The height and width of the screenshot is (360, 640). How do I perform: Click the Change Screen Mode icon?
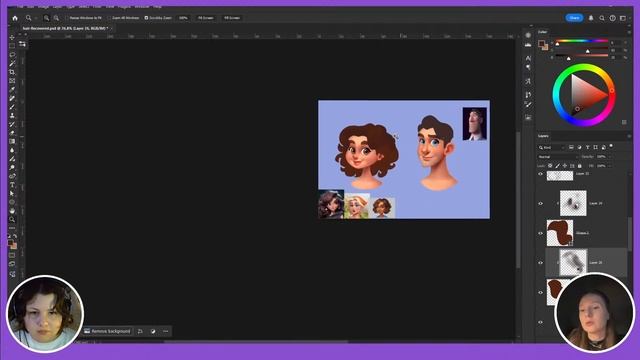[x=12, y=264]
